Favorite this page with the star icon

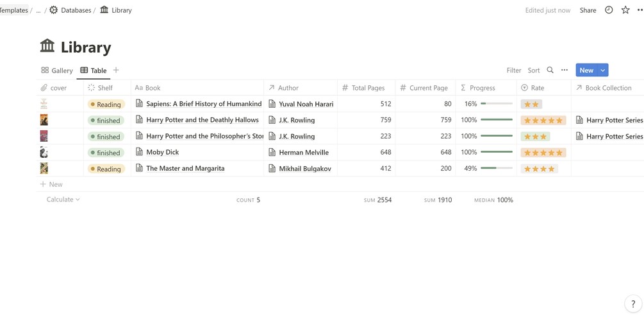coord(625,10)
